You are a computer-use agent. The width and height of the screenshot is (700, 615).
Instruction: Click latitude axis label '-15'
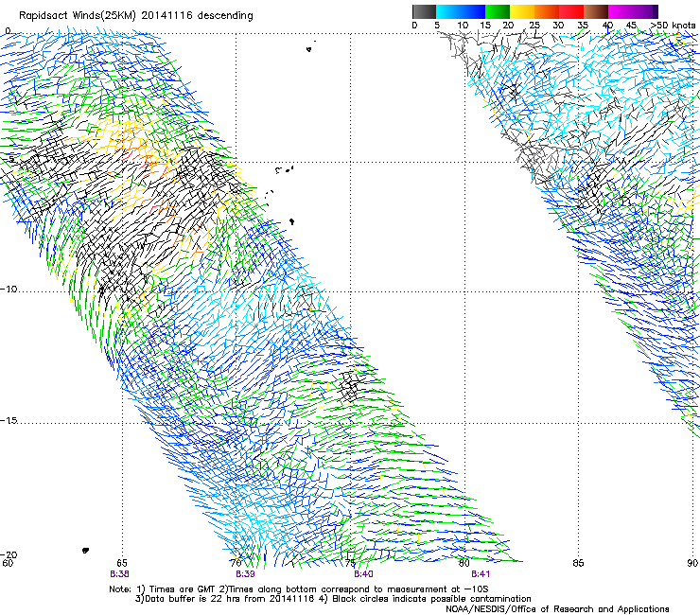pyautogui.click(x=9, y=420)
